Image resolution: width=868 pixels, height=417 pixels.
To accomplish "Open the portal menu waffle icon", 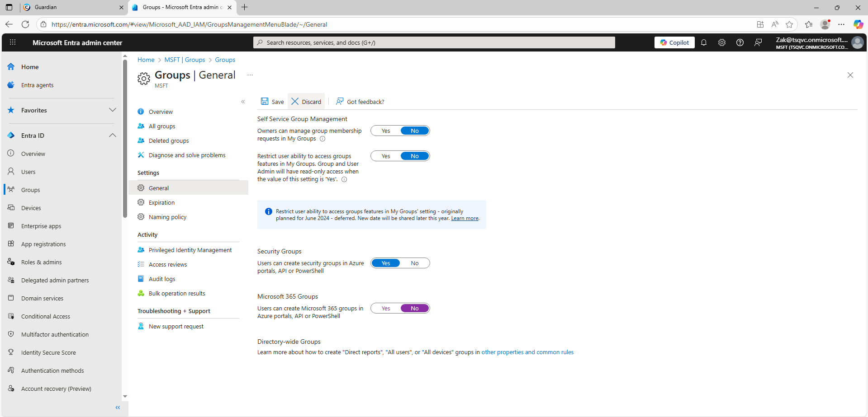I will (13, 42).
